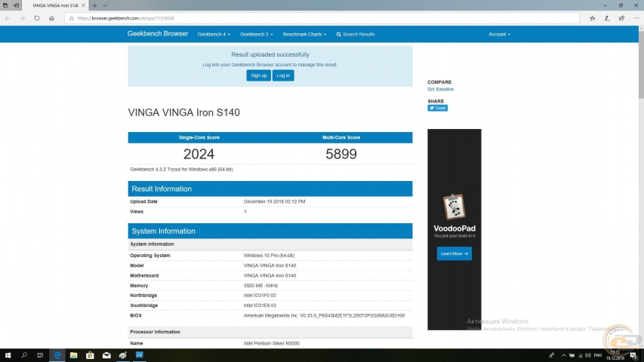
Task: Go back with the browser back arrow
Action: coord(8,18)
